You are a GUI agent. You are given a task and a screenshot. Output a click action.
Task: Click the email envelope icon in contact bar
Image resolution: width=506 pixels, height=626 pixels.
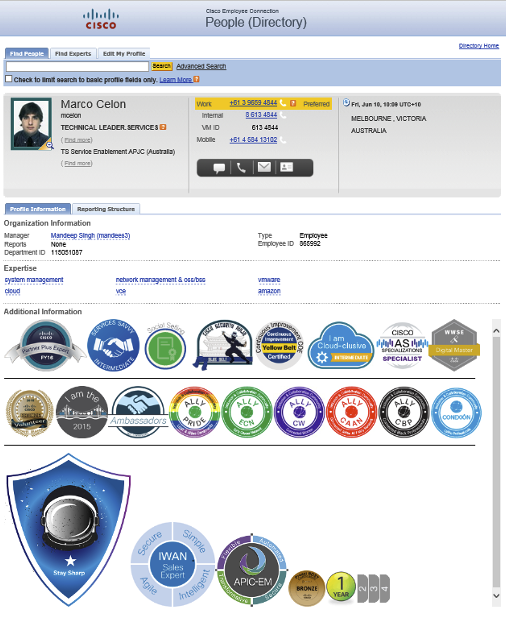click(x=264, y=167)
